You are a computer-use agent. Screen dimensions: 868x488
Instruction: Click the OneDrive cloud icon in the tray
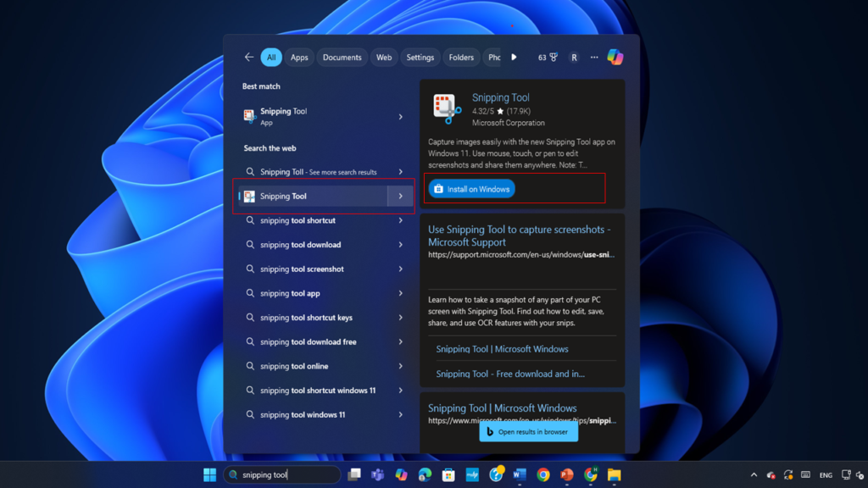pos(771,474)
